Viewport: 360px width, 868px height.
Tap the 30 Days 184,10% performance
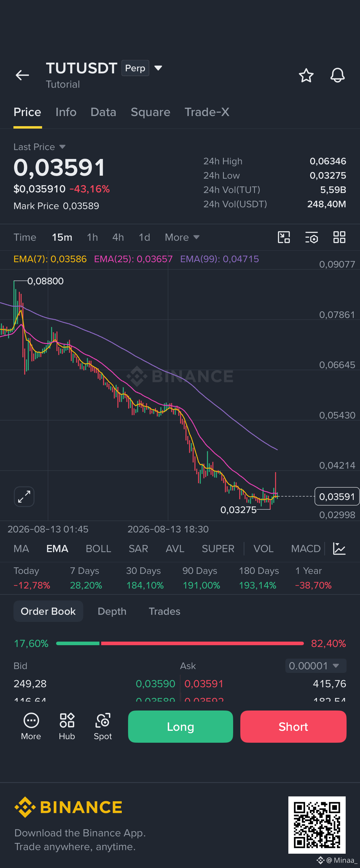(x=145, y=578)
